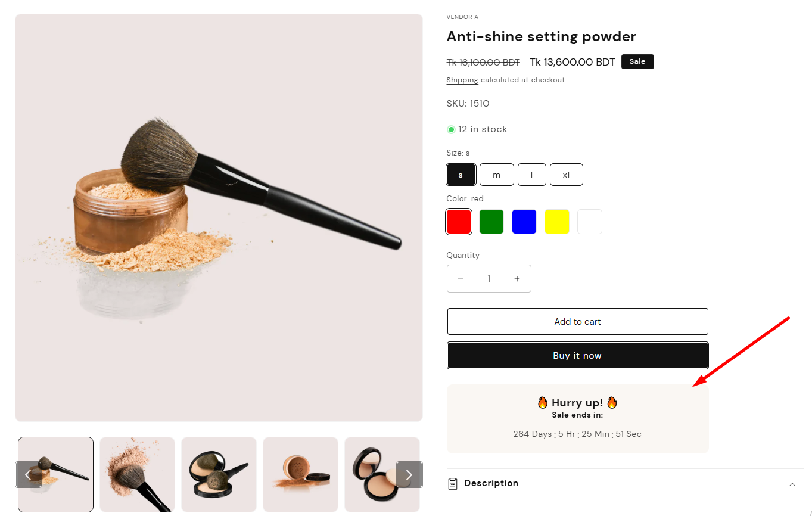Click the next arrow in thumbnail slider
The height and width of the screenshot is (516, 812).
409,474
